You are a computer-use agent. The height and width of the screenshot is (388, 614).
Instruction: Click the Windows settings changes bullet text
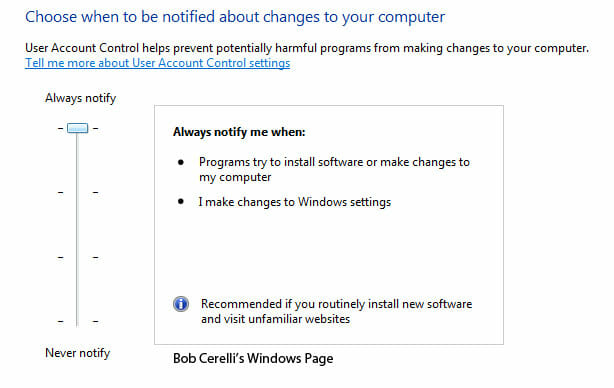point(294,202)
